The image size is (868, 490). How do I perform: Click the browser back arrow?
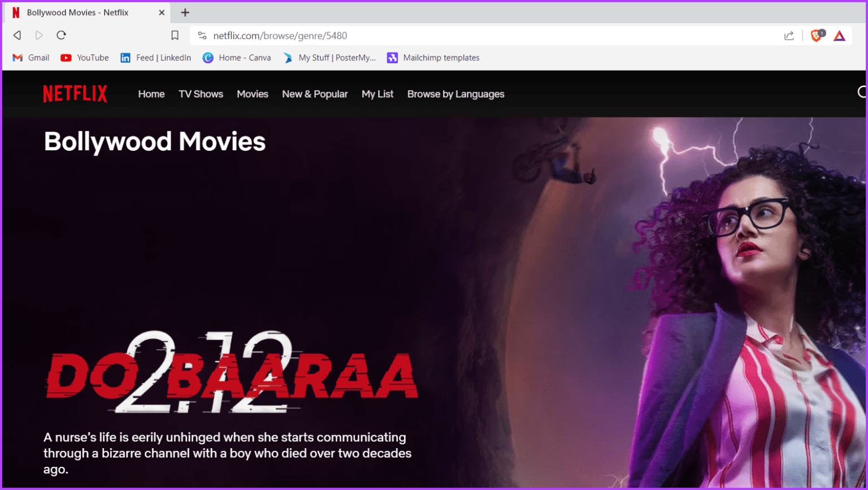tap(18, 35)
